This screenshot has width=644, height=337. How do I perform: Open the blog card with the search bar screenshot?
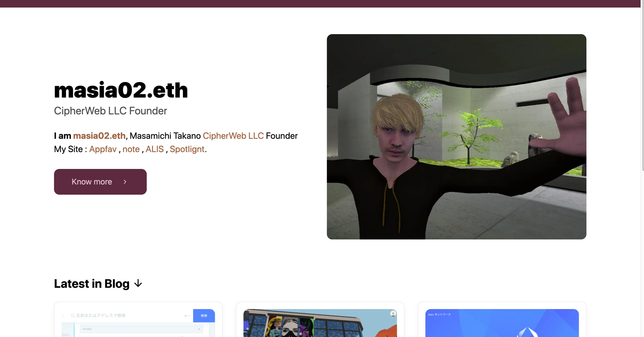pos(138,319)
